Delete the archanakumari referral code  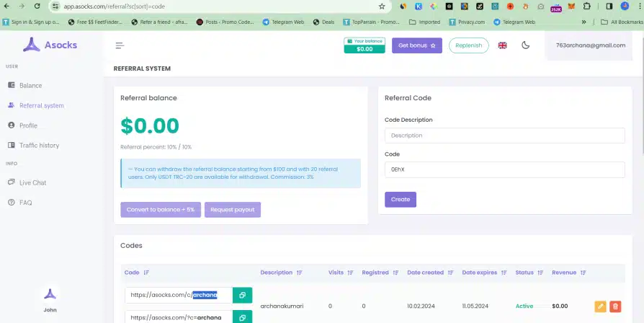(x=615, y=306)
